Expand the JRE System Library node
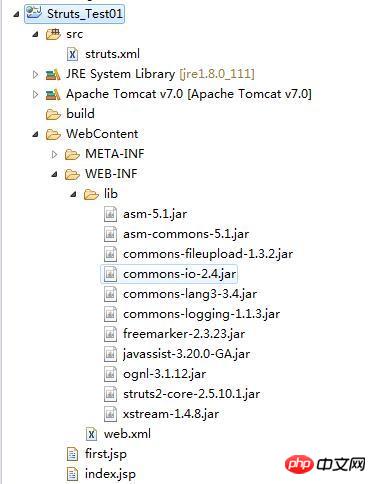This screenshot has width=376, height=484. [35, 74]
